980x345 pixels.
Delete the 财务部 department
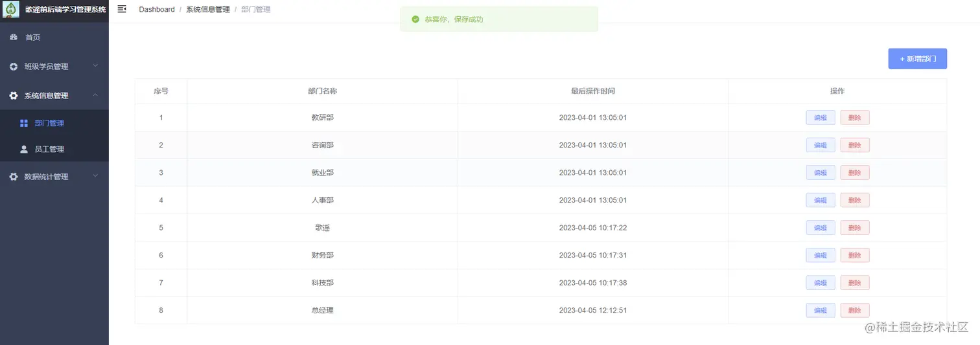(855, 255)
